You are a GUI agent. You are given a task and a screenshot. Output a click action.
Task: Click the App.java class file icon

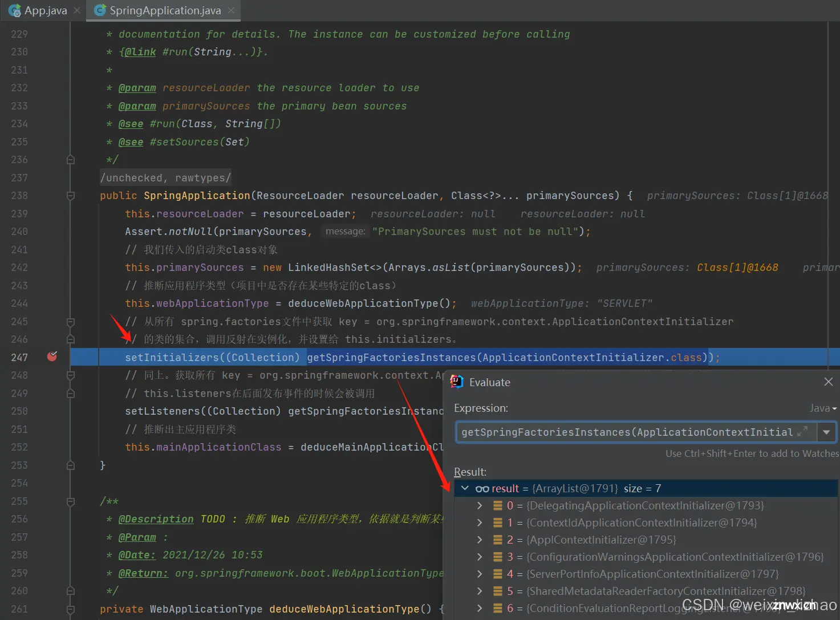coord(15,10)
